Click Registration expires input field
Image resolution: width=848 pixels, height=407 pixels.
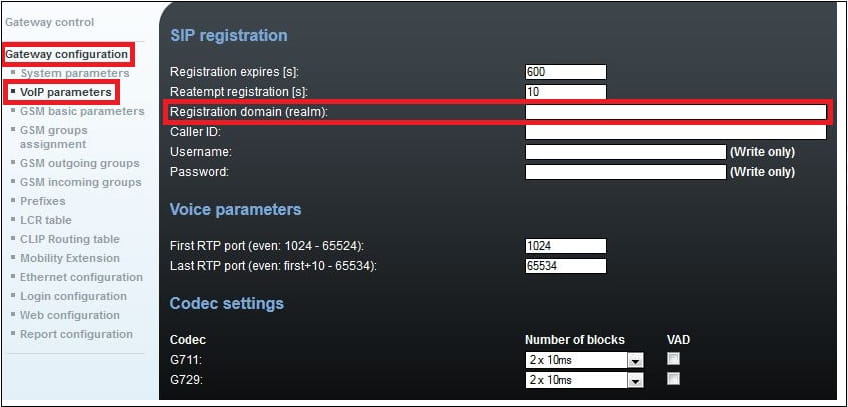566,72
